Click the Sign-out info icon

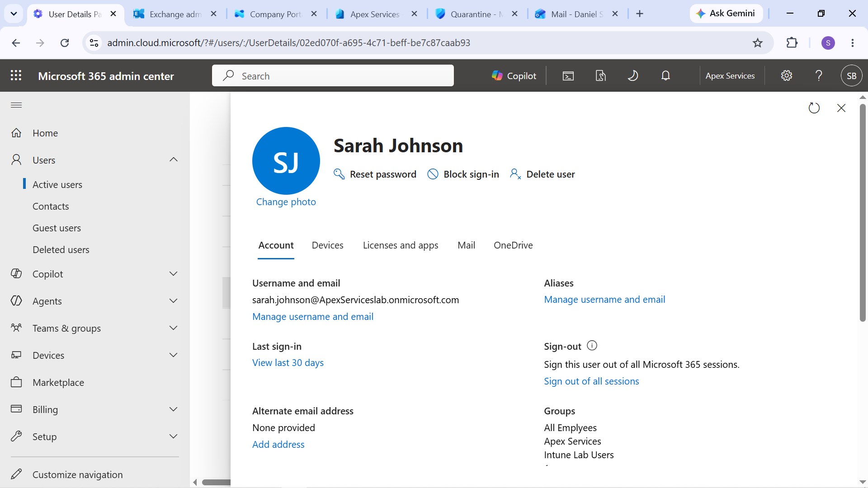pyautogui.click(x=592, y=346)
